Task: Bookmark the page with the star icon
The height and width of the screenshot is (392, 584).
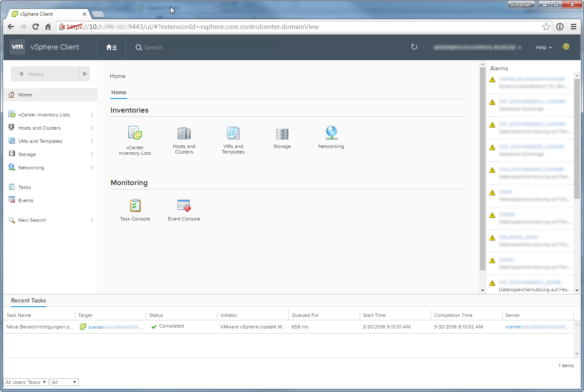Action: 546,26
